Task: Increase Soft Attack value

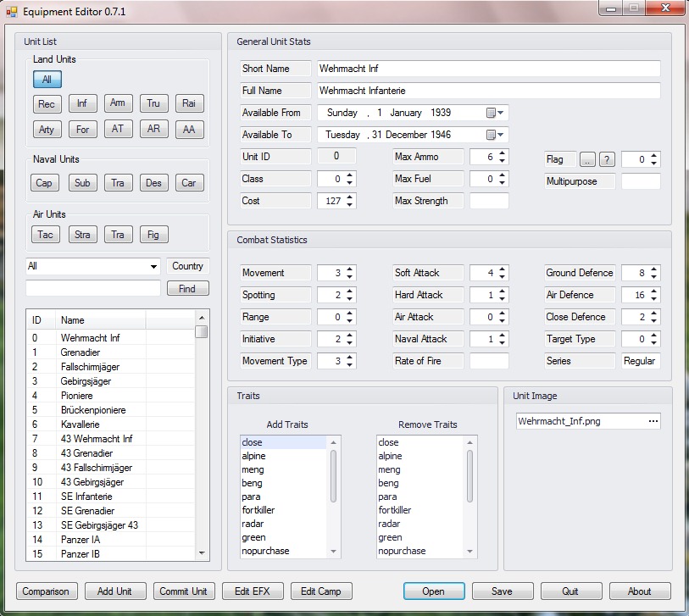Action: pyautogui.click(x=503, y=269)
